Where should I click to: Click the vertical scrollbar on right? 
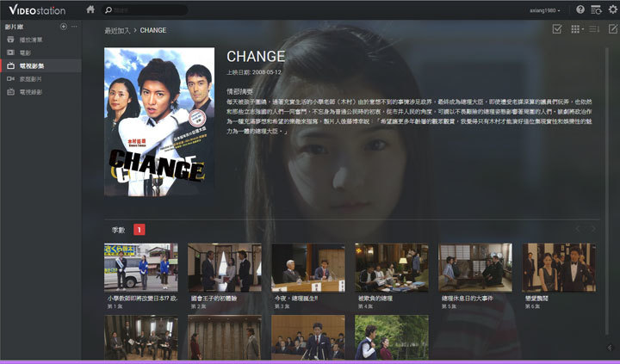pos(607,189)
